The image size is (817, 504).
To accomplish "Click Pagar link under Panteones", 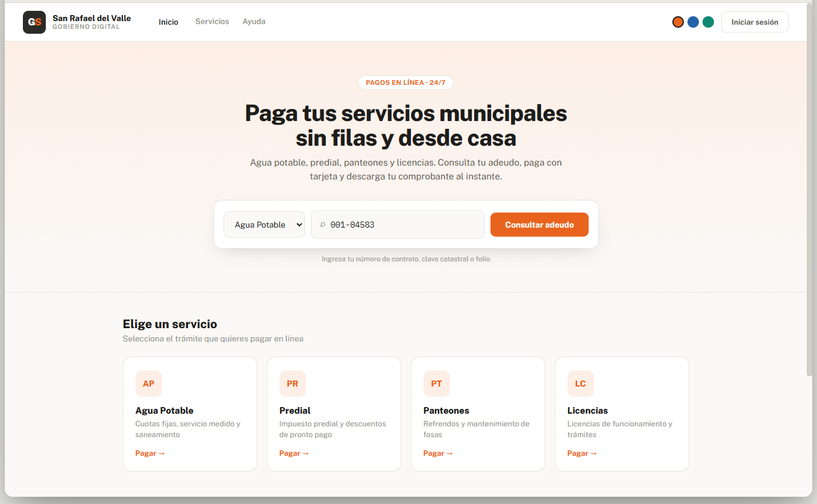I will (438, 453).
